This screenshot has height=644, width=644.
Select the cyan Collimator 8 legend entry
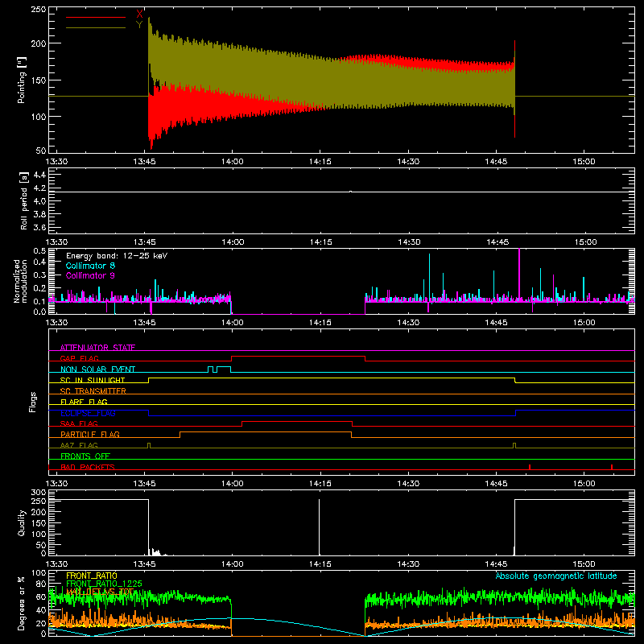[x=90, y=266]
